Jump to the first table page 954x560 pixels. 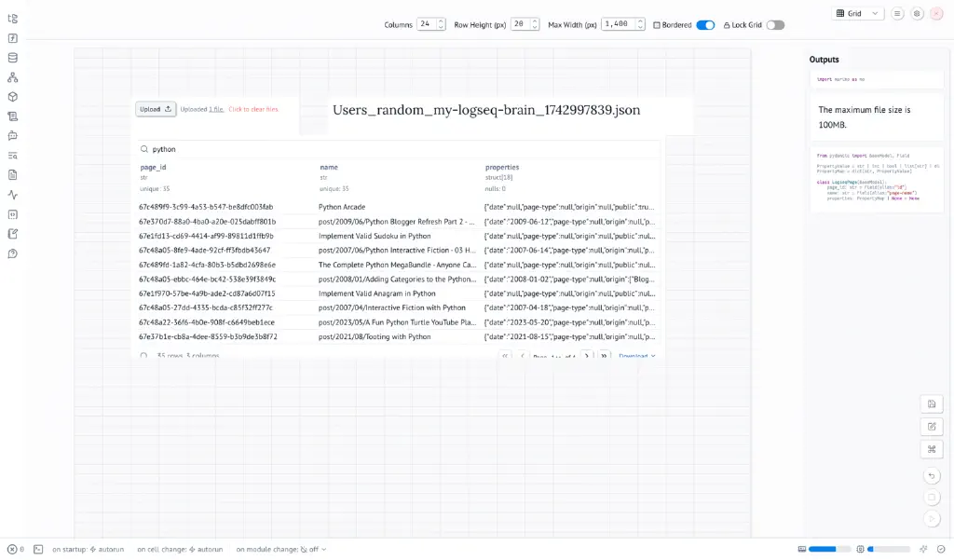click(x=505, y=356)
